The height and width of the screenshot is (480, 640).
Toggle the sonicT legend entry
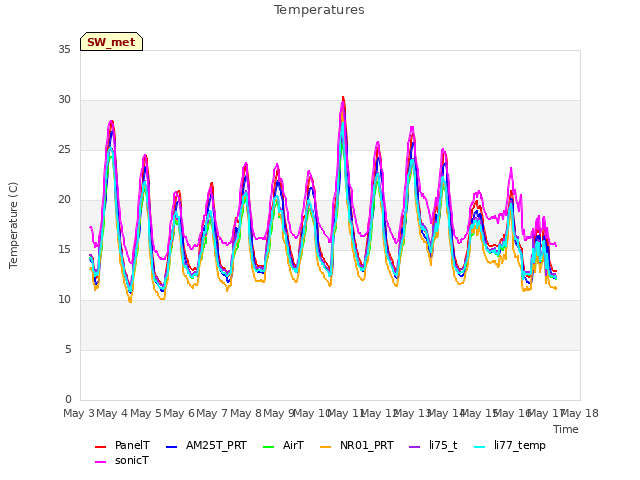122,461
